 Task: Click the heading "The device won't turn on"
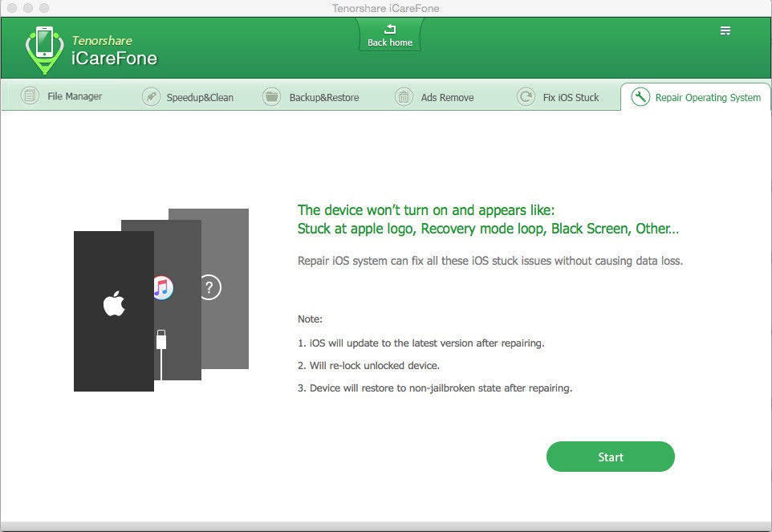pyautogui.click(x=426, y=210)
